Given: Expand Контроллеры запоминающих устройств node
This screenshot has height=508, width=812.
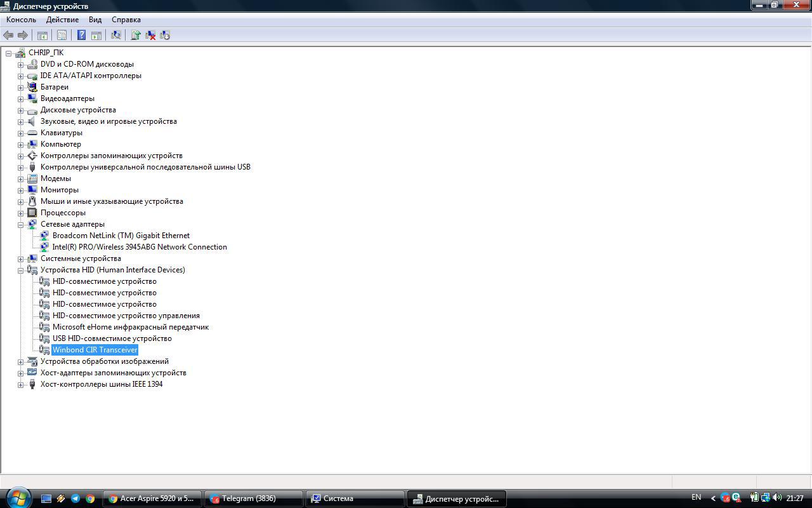Looking at the screenshot, I should [x=20, y=156].
